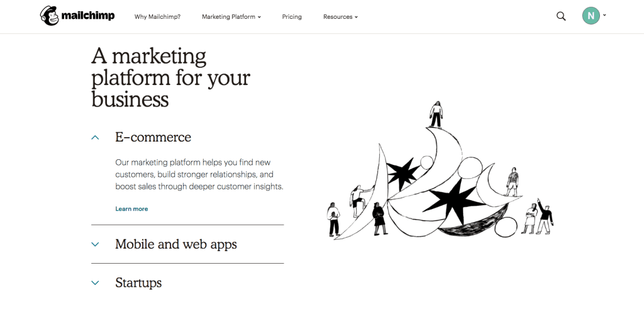Click the Startups heading text
Image resolution: width=644 pixels, height=314 pixels.
pyautogui.click(x=138, y=283)
